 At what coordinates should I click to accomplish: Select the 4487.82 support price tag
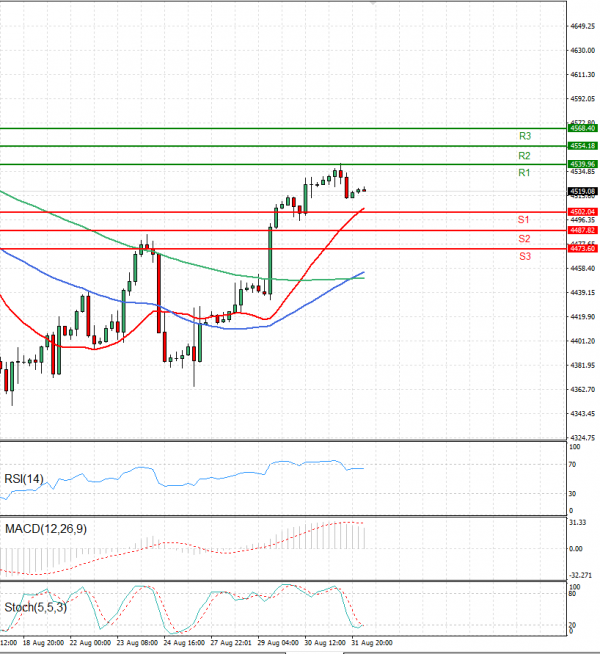pyautogui.click(x=583, y=230)
